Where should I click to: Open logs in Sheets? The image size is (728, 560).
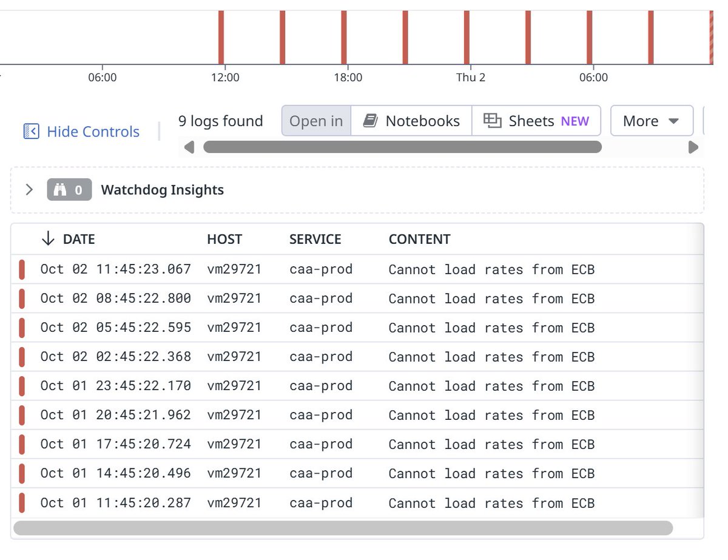[x=536, y=121]
